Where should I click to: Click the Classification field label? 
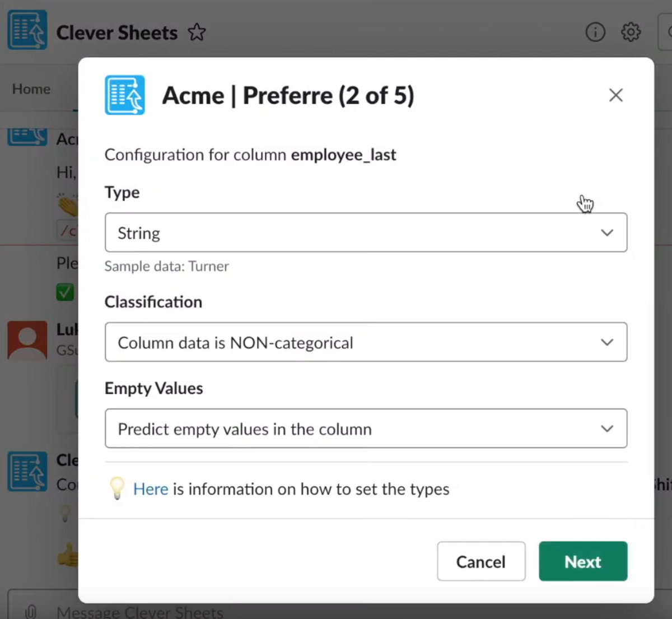pyautogui.click(x=153, y=302)
